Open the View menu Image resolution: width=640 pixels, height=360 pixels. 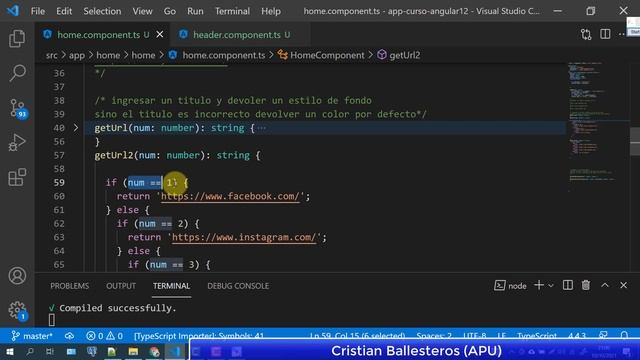click(142, 11)
